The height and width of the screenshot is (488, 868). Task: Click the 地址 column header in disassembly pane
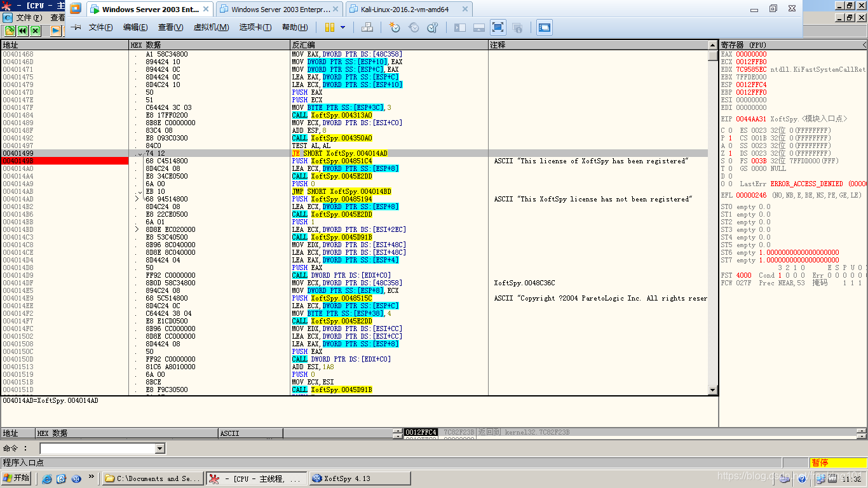point(65,45)
